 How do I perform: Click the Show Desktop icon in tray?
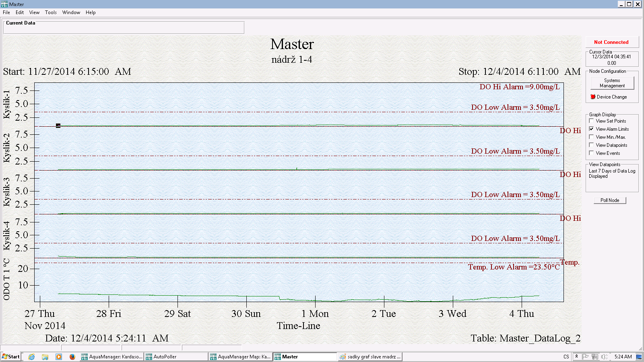[x=639, y=357]
